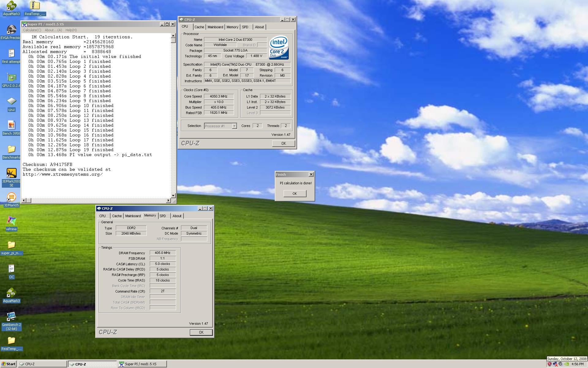Click the DRAM Frequency 405.0 MHz field

(x=163, y=253)
